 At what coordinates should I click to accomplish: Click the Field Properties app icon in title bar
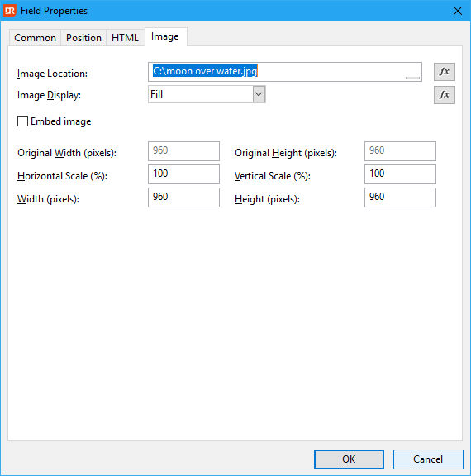(x=9, y=11)
